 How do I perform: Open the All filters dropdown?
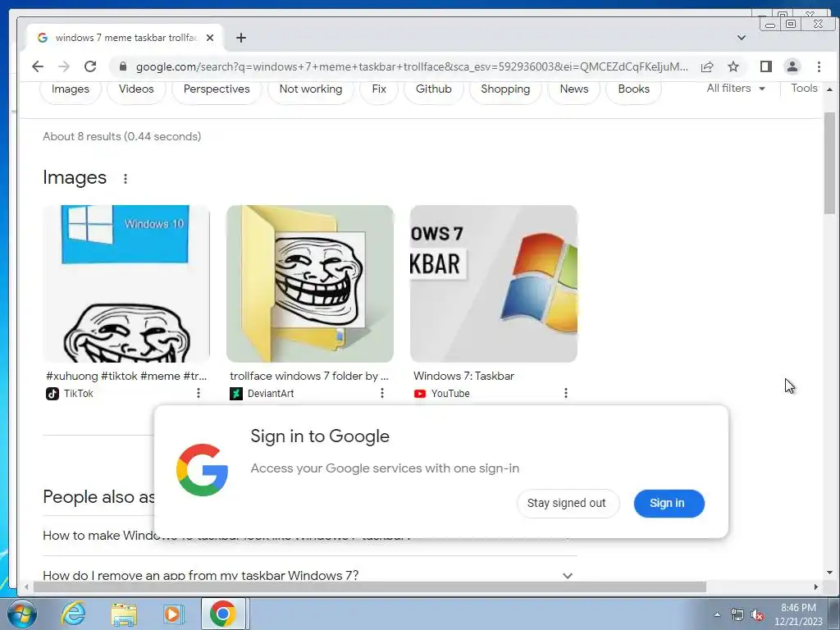[x=736, y=89]
